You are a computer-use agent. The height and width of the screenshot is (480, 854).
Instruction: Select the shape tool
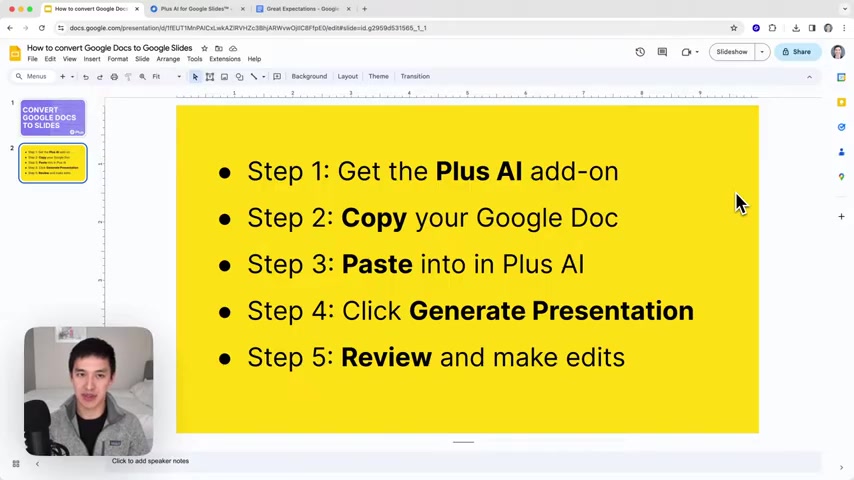pyautogui.click(x=239, y=77)
